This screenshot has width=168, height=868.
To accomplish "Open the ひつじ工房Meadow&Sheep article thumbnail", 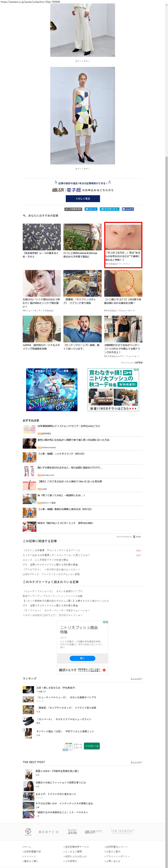I will click(x=83, y=237).
